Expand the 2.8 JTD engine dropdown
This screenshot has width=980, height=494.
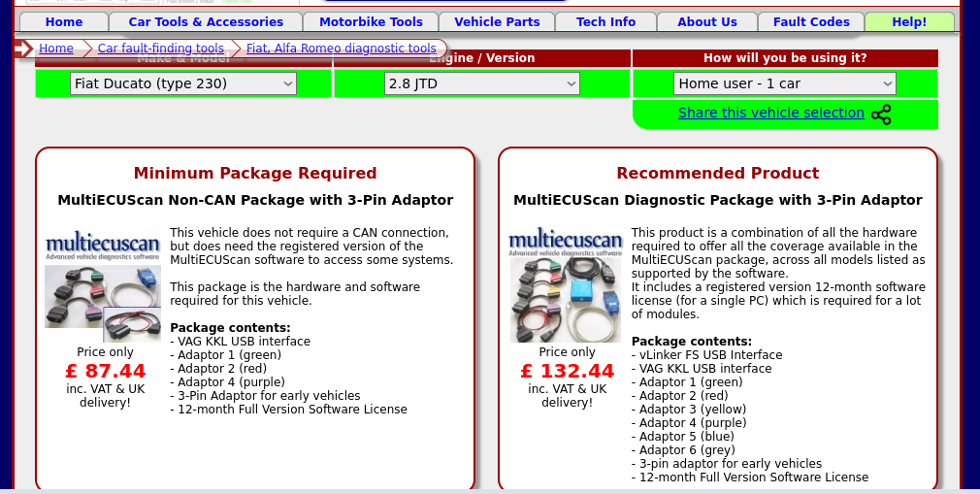(x=482, y=83)
